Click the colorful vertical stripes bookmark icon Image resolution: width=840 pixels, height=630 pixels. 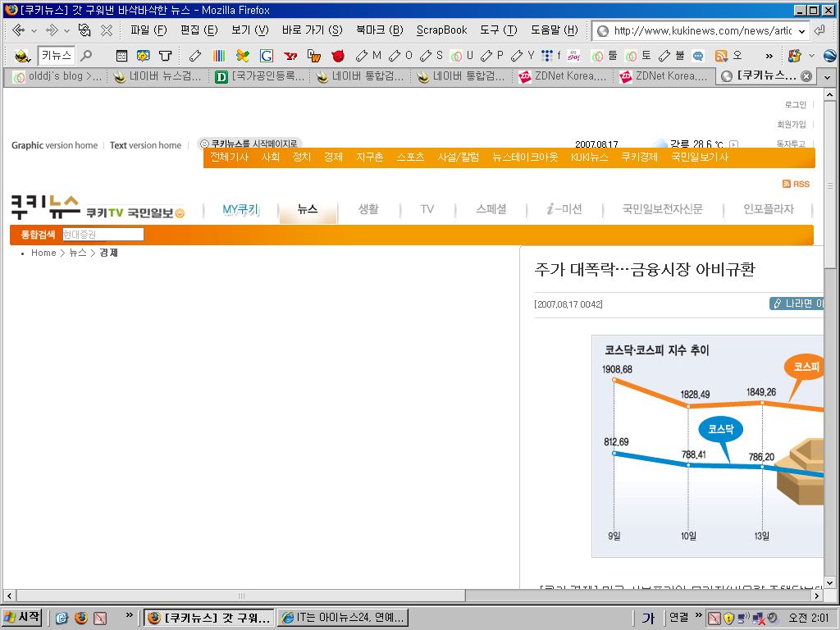tap(218, 55)
